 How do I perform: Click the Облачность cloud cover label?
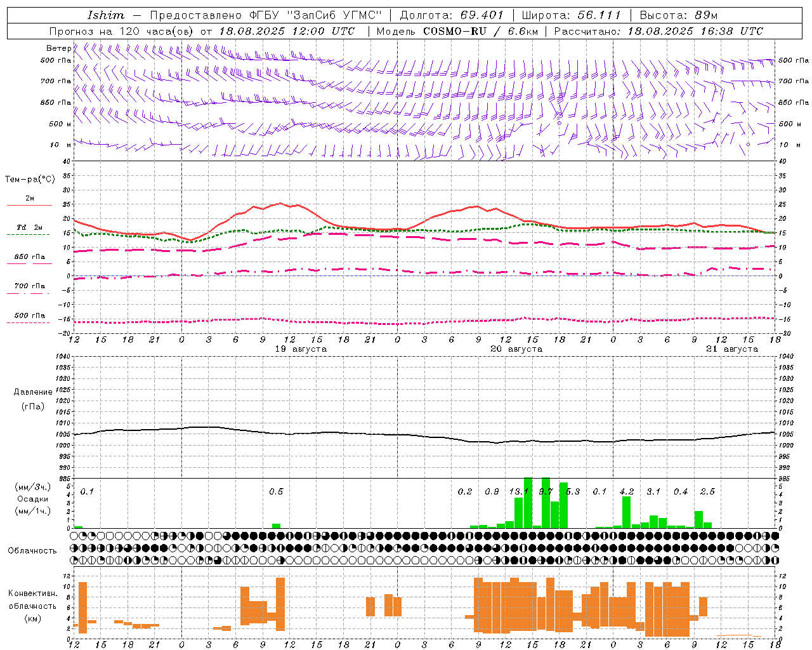(x=32, y=551)
